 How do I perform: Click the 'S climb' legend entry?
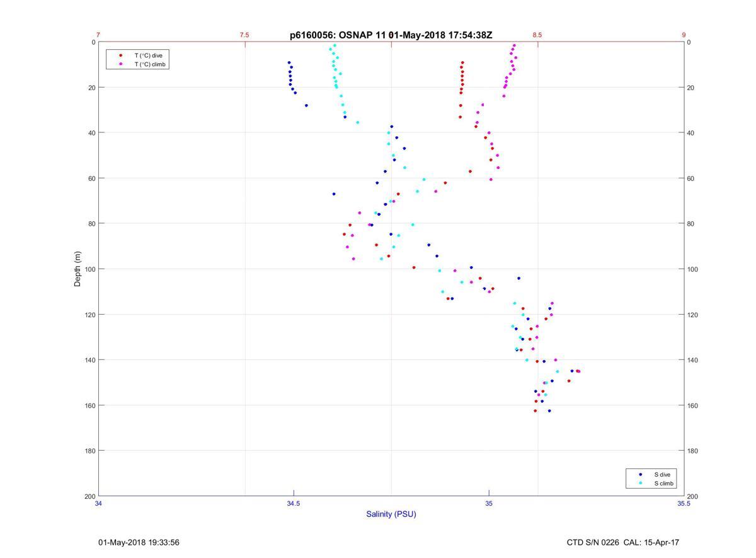pyautogui.click(x=663, y=484)
